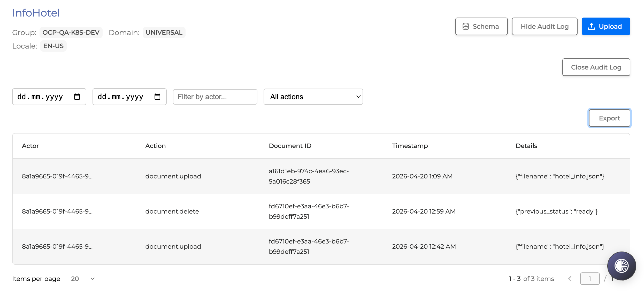Click the Schema database icon
The height and width of the screenshot is (298, 644).
[x=466, y=26]
